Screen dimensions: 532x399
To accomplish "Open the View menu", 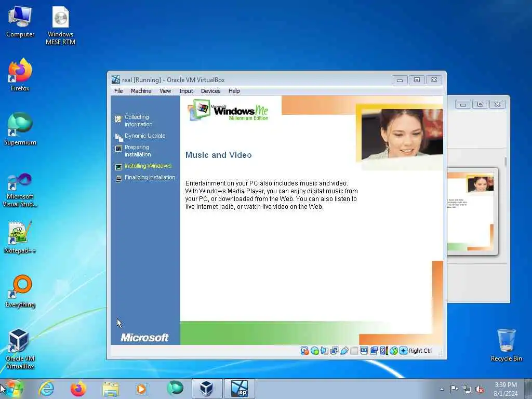I will click(165, 91).
